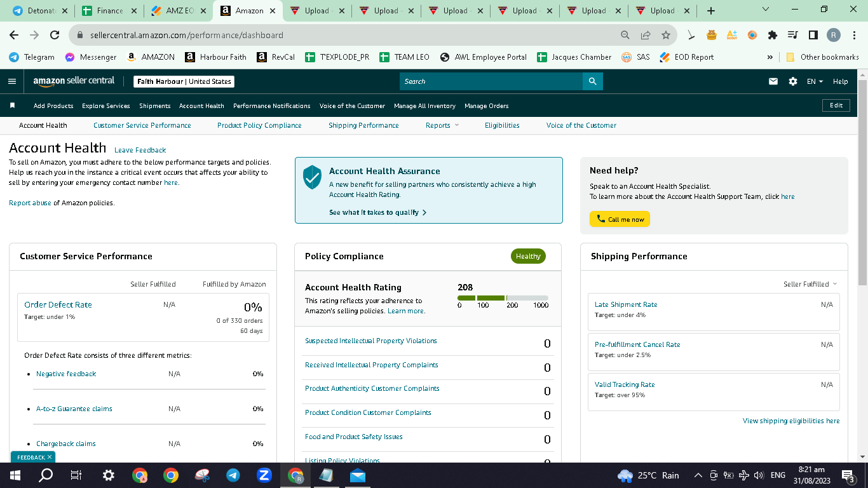Open the buyer messages envelope icon
The width and height of the screenshot is (868, 488).
(x=773, y=81)
